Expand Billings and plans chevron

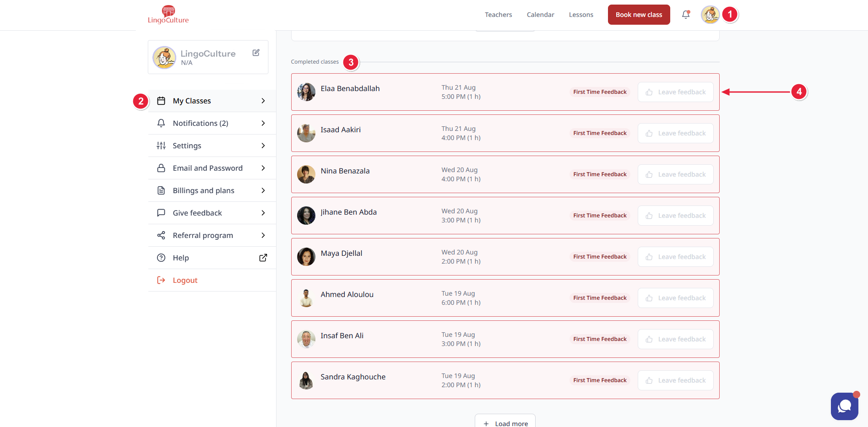(x=263, y=190)
